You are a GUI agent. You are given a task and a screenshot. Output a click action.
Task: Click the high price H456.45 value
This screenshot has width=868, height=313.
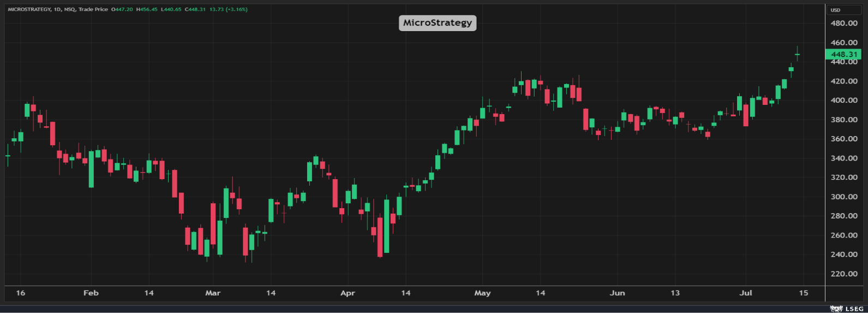pyautogui.click(x=147, y=9)
